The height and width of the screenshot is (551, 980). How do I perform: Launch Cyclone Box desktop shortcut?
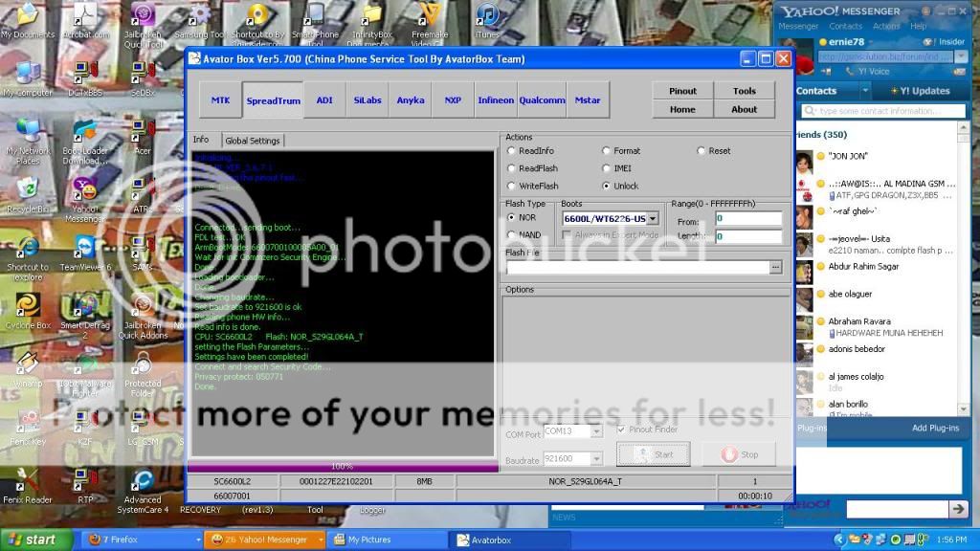pyautogui.click(x=28, y=307)
